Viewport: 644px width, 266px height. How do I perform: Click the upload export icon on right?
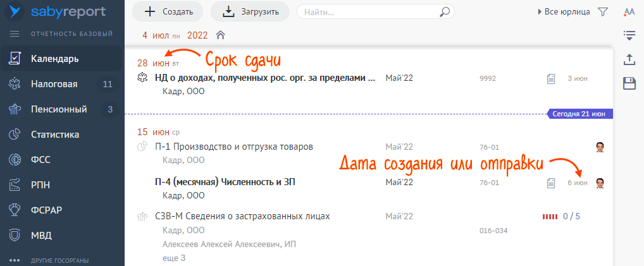[x=629, y=60]
